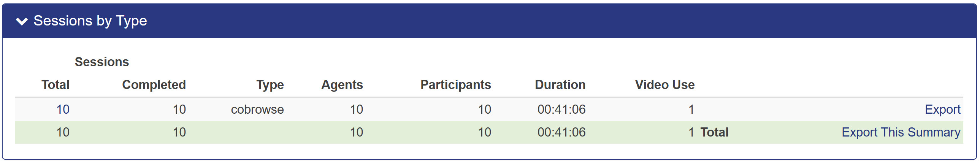
Task: Click the summary row's duration value
Action: pyautogui.click(x=561, y=132)
